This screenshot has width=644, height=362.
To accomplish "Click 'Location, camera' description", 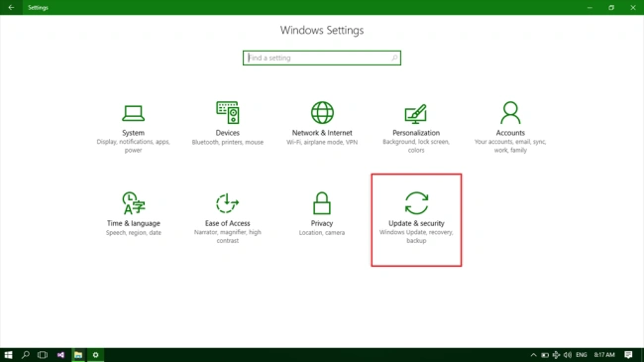I will point(322,232).
